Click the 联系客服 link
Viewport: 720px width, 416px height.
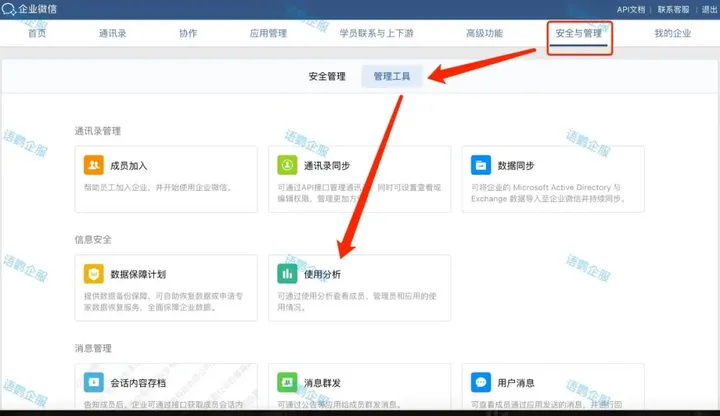(x=672, y=9)
